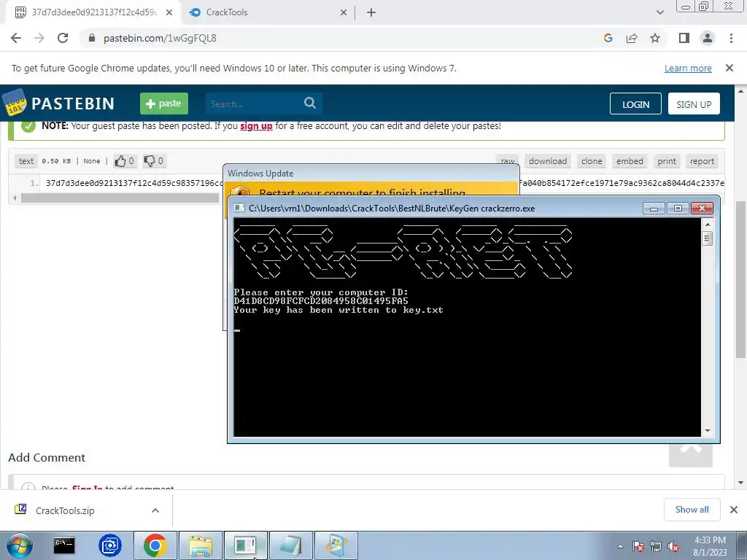Image resolution: width=747 pixels, height=560 pixels.
Task: Click the console vertical scroll thumb
Action: point(708,238)
